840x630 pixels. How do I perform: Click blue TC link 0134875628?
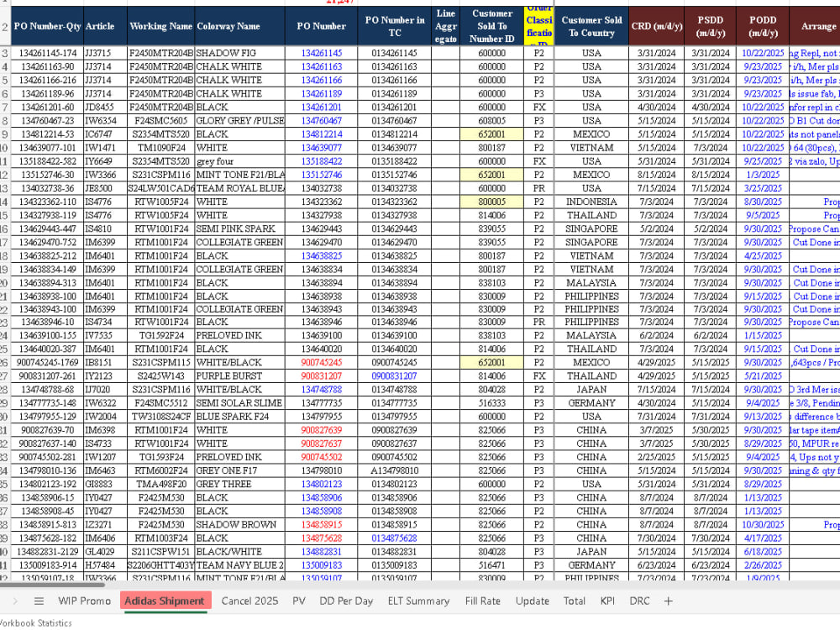tap(394, 538)
